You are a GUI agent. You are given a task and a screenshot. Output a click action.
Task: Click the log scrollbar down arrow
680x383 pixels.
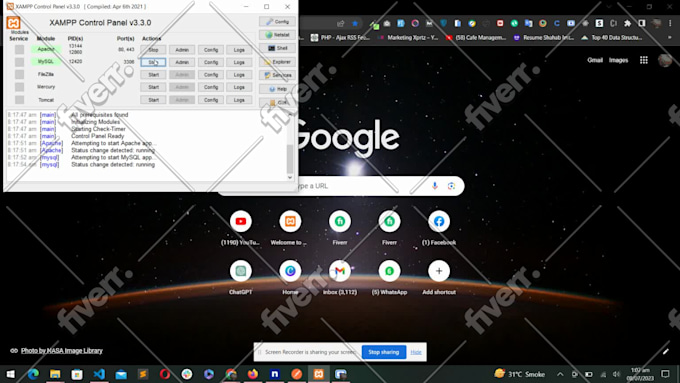290,177
